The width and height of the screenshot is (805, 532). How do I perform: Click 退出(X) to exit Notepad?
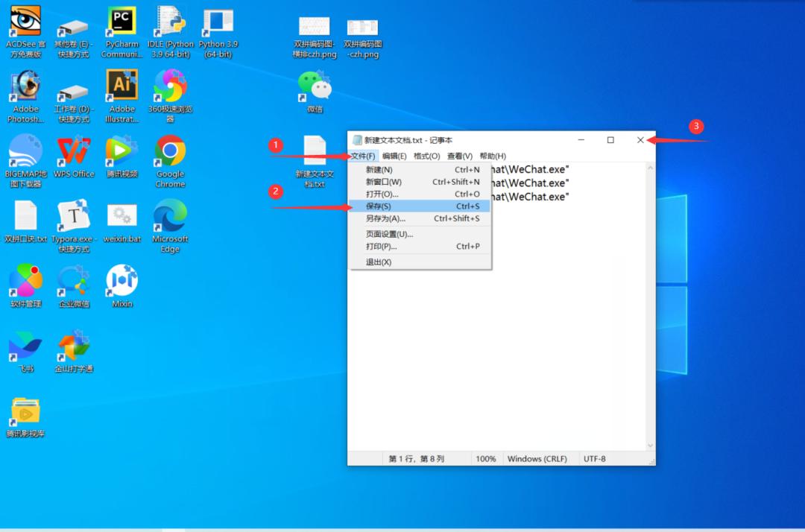click(x=379, y=262)
